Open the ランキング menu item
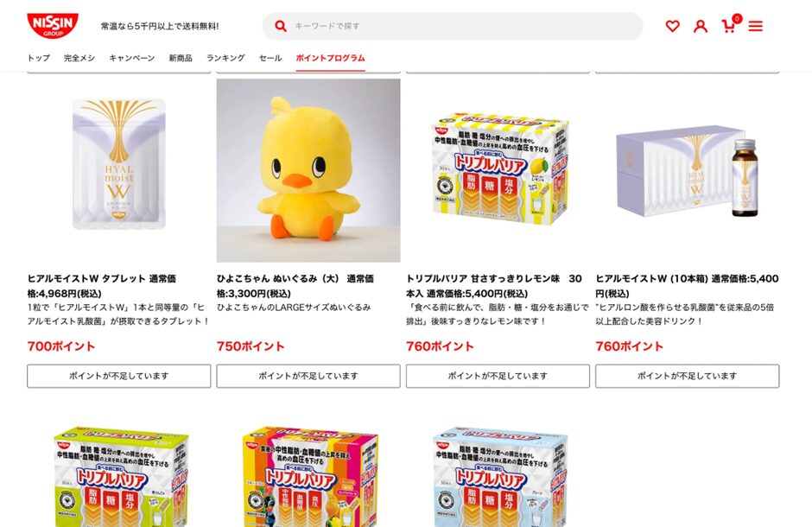Screen dimensions: 812x527 coord(225,58)
